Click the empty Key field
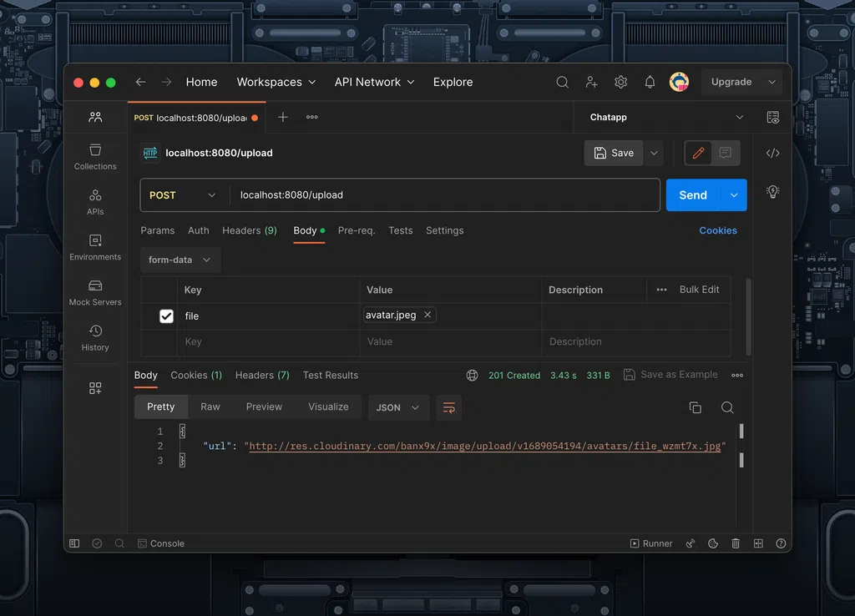Image resolution: width=855 pixels, height=616 pixels. [268, 341]
